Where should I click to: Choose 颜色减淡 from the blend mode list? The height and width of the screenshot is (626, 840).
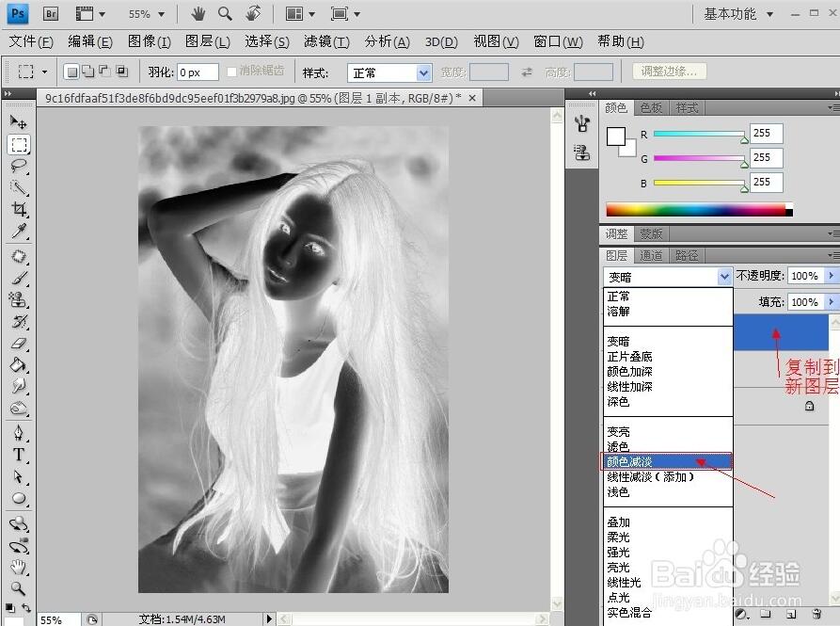[668, 461]
